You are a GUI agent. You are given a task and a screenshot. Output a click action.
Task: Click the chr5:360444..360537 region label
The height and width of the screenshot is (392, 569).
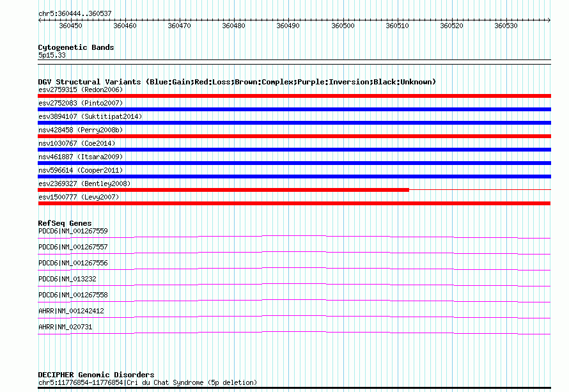(75, 13)
